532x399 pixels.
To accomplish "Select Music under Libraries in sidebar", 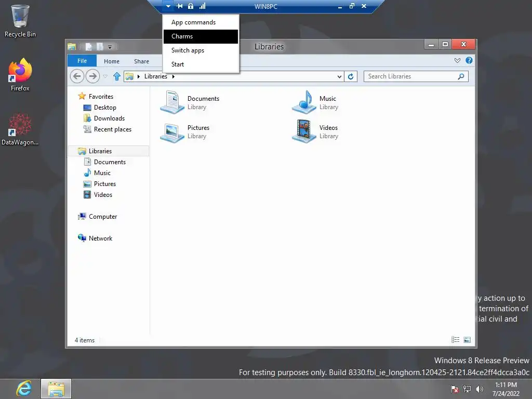I will (97, 172).
